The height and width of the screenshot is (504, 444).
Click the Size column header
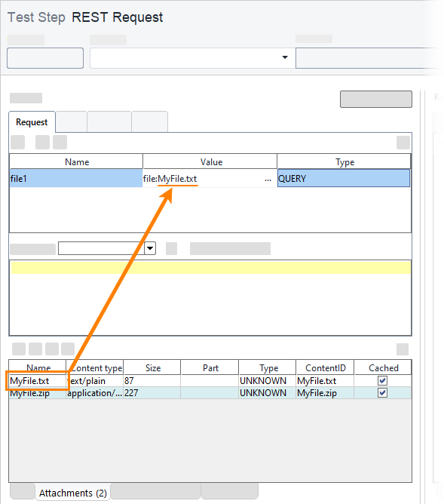coord(152,367)
